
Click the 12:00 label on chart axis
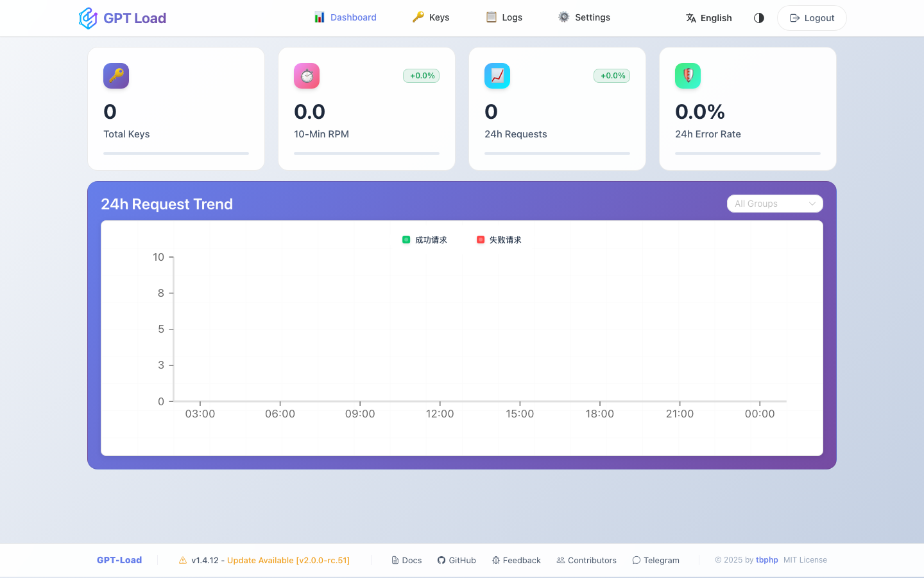[x=440, y=414]
